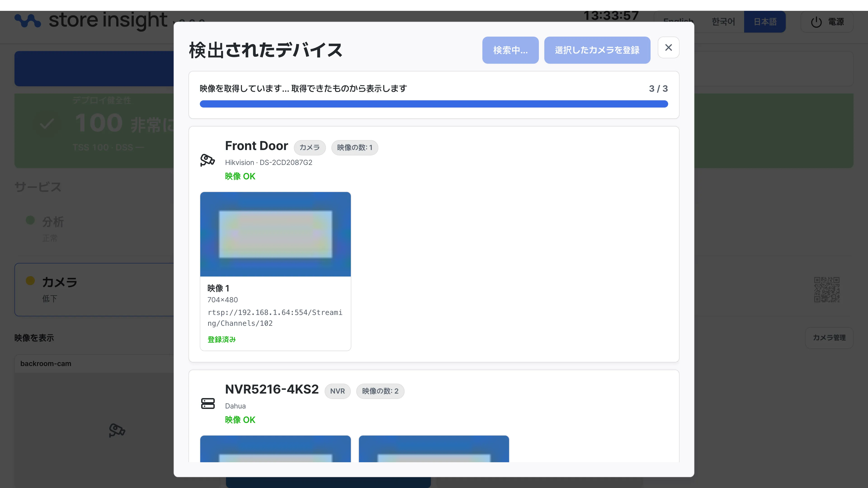Click the Hikvision · DS-2CD2087G2 model text
The width and height of the screenshot is (868, 488).
(x=269, y=163)
